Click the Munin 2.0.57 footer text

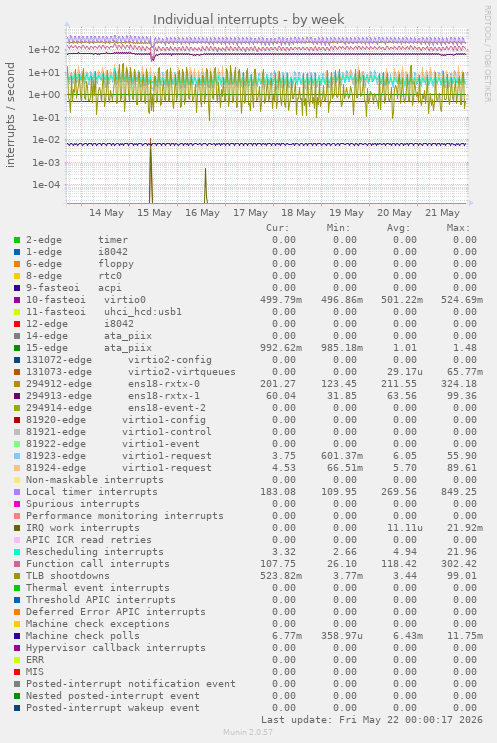point(248,732)
